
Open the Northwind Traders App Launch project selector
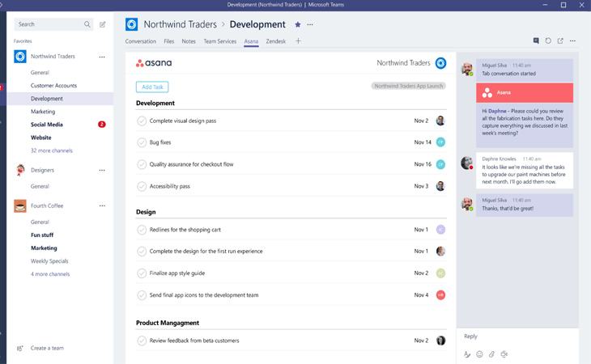(409, 87)
